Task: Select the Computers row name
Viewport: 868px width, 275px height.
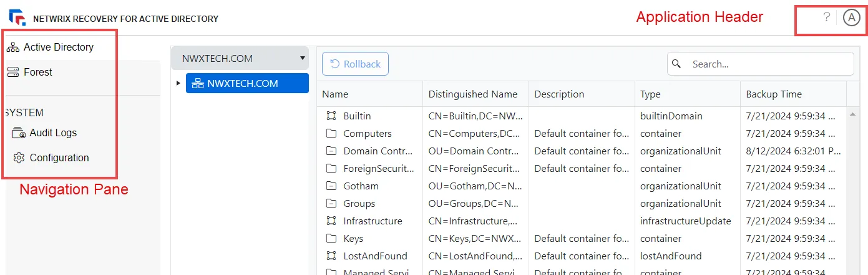Action: pos(368,133)
